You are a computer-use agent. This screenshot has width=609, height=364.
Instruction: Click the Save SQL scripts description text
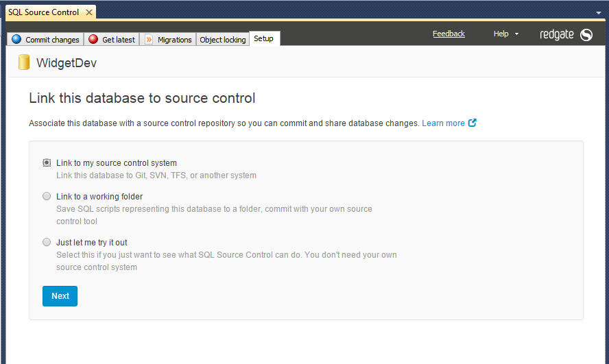(214, 215)
